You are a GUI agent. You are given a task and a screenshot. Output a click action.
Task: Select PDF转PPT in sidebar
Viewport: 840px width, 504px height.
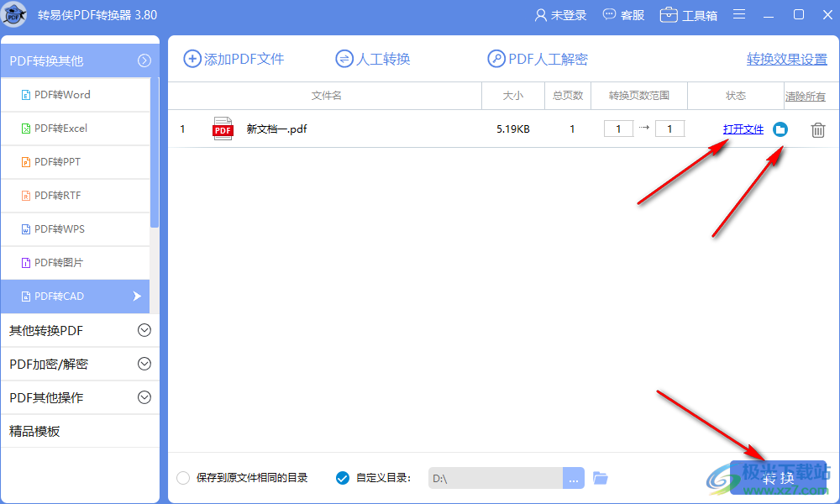75,162
